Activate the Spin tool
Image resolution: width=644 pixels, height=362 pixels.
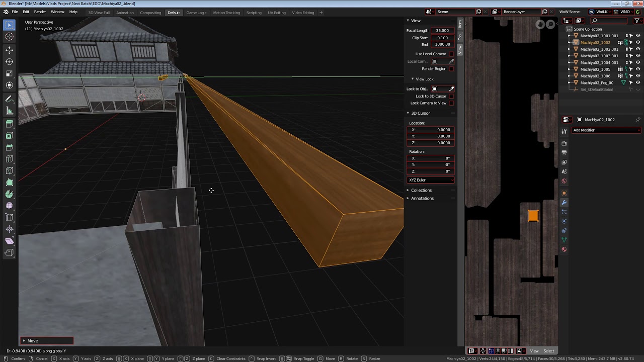(x=9, y=194)
